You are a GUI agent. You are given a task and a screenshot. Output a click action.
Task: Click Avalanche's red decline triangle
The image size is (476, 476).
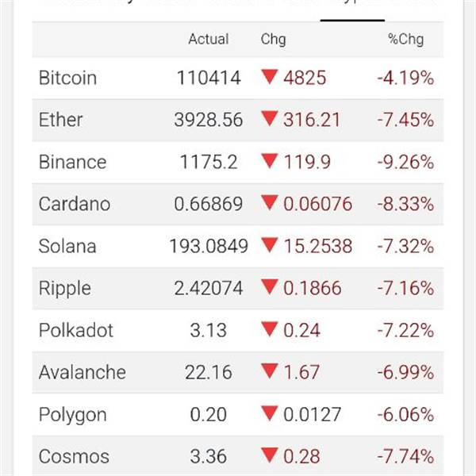pos(270,371)
